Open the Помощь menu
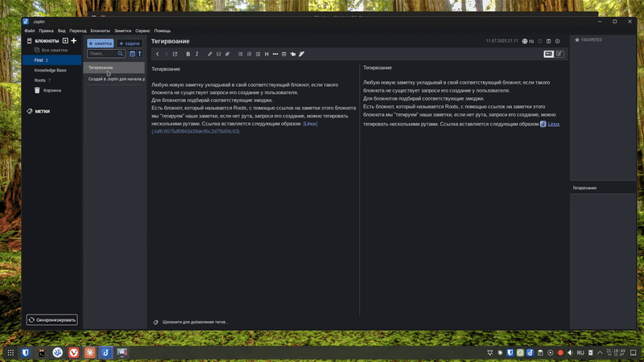 [163, 31]
